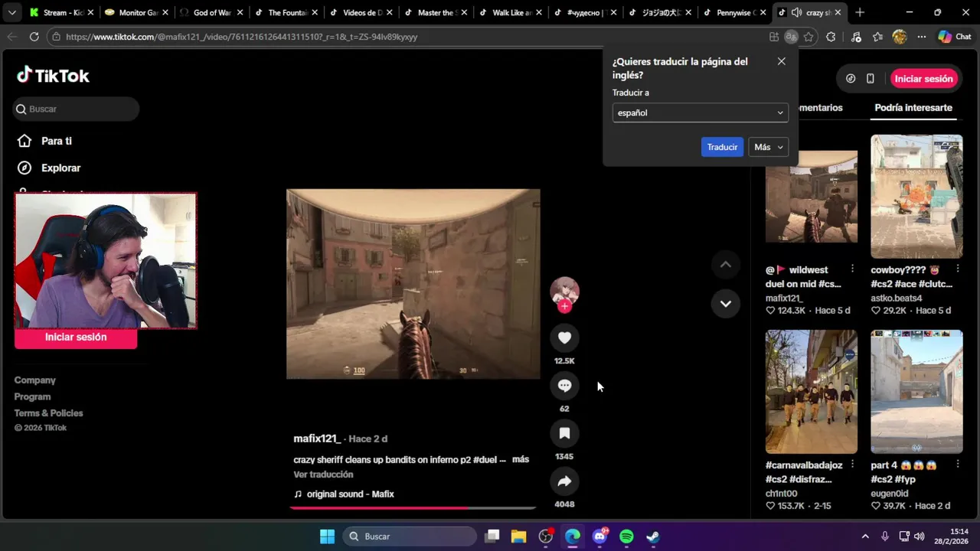Switch to God of War tab

tap(210, 12)
